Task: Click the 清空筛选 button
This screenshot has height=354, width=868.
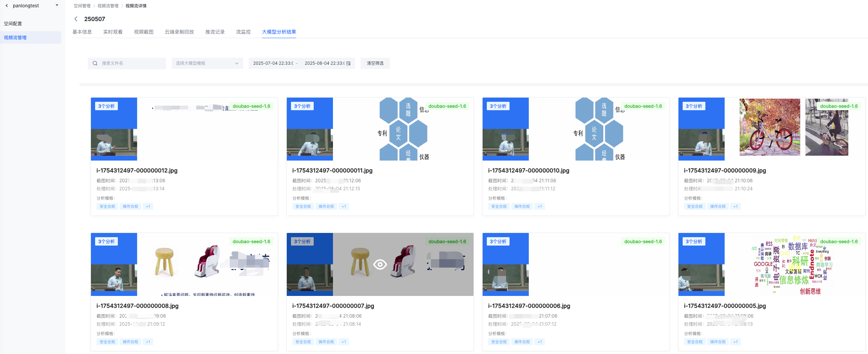Action: coord(375,63)
